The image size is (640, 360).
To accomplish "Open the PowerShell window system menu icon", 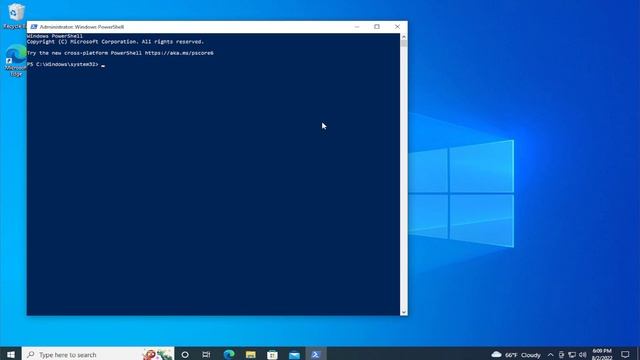I will click(x=34, y=27).
